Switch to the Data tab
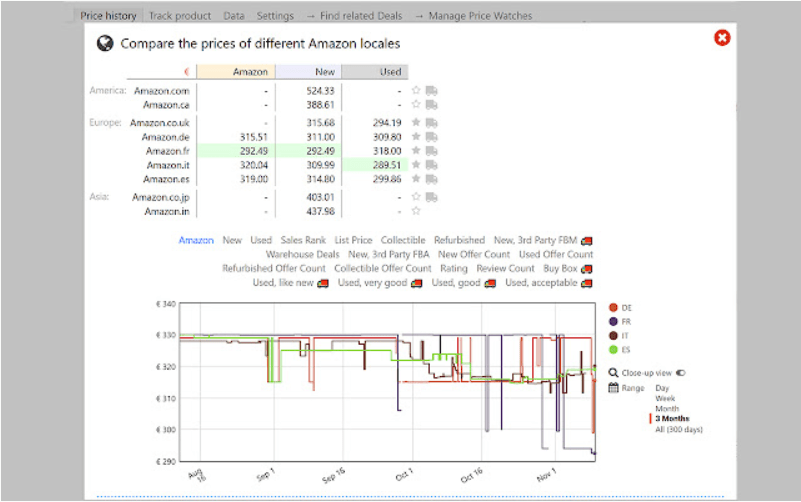The width and height of the screenshot is (801, 502). [233, 16]
